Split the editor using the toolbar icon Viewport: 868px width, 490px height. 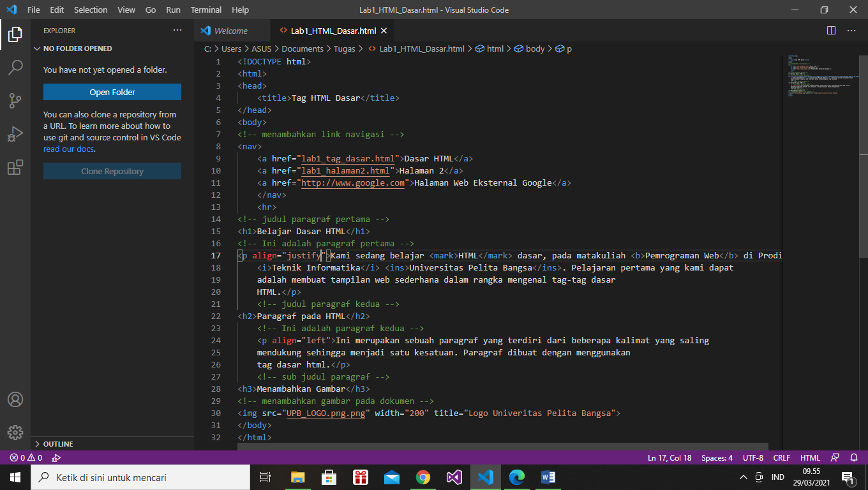pyautogui.click(x=830, y=30)
